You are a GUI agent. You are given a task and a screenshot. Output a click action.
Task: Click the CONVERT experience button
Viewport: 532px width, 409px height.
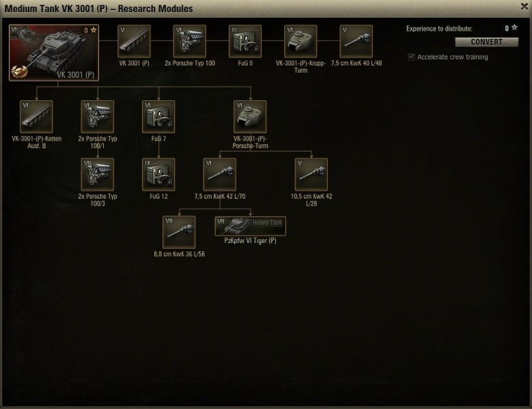pyautogui.click(x=486, y=42)
